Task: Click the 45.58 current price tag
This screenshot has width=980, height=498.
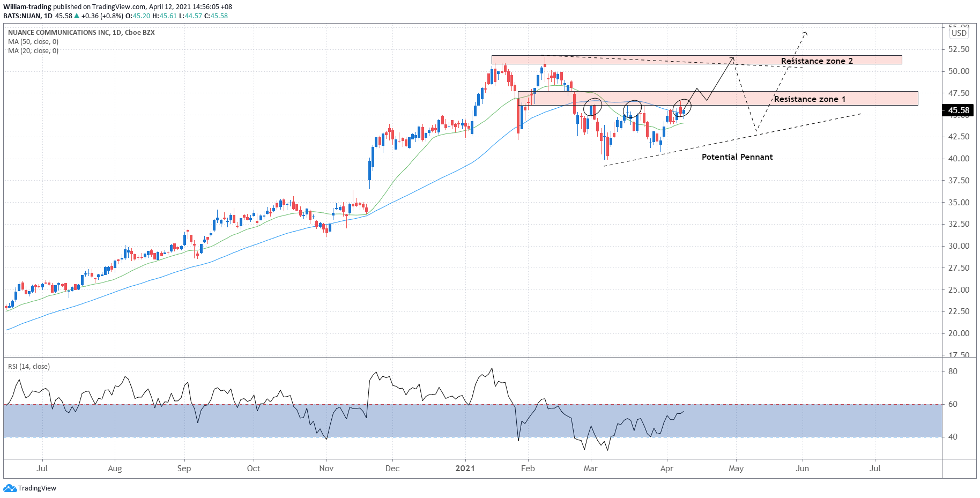Action: click(x=959, y=110)
